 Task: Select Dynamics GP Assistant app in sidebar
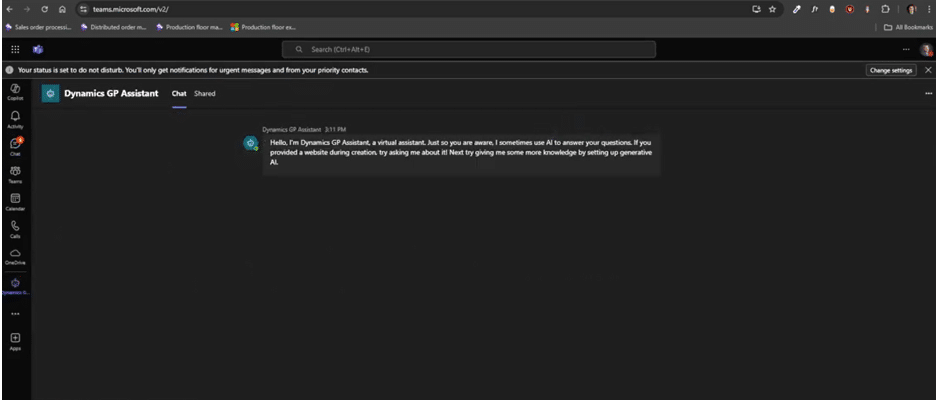click(x=16, y=286)
